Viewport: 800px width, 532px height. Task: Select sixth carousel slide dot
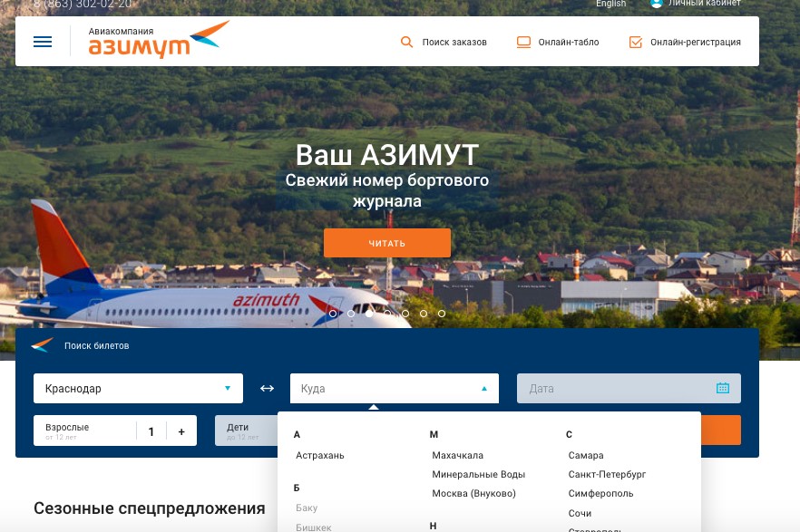tap(424, 314)
